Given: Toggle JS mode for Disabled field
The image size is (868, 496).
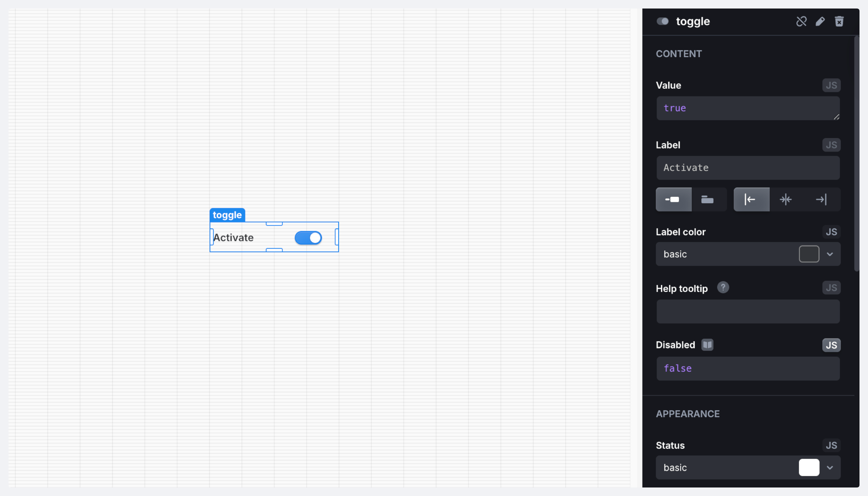Looking at the screenshot, I should (x=831, y=345).
